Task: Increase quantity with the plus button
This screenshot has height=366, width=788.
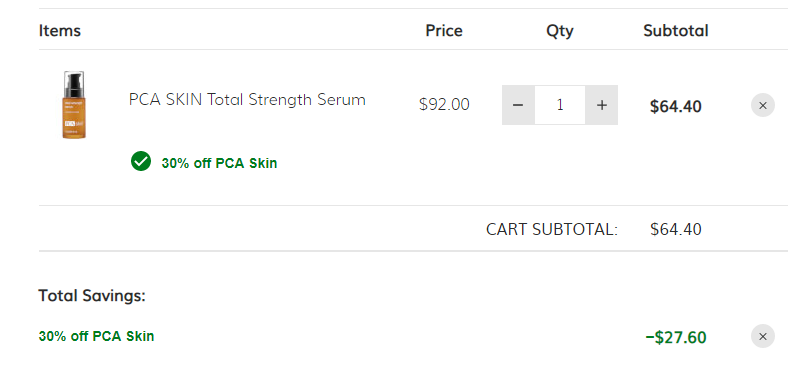Action: [x=602, y=105]
